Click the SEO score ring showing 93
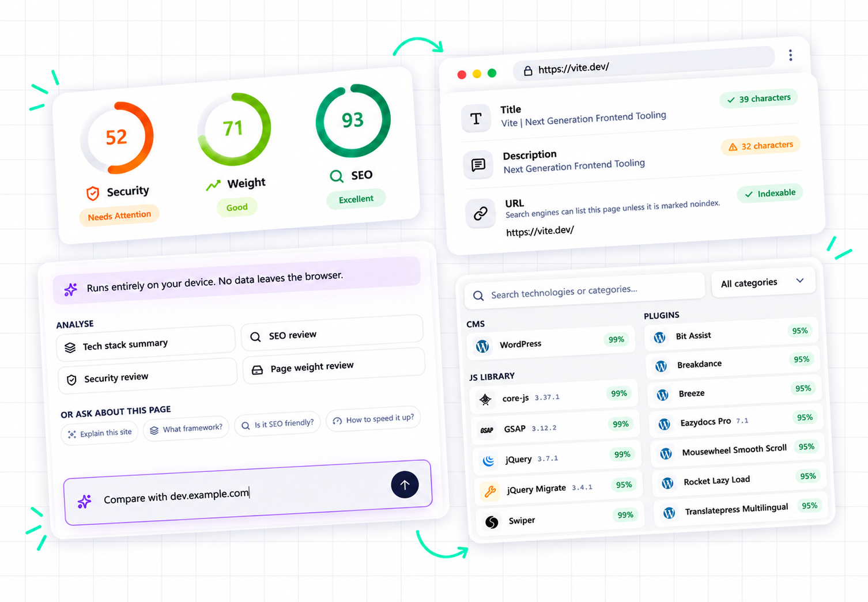This screenshot has height=602, width=868. pyautogui.click(x=353, y=120)
